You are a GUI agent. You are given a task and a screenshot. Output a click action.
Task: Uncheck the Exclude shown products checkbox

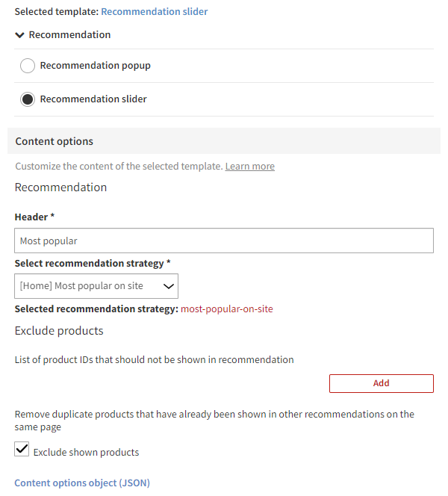pos(22,450)
